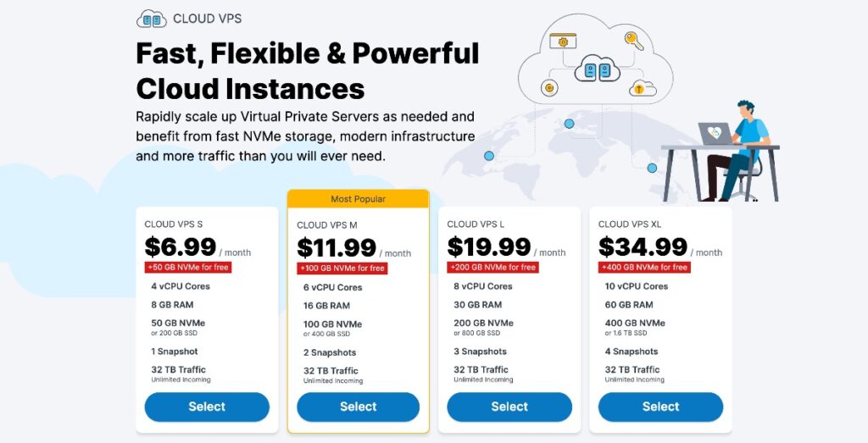Image resolution: width=868 pixels, height=443 pixels.
Task: Click the +200 GB NVMe for free badge
Action: click(492, 267)
